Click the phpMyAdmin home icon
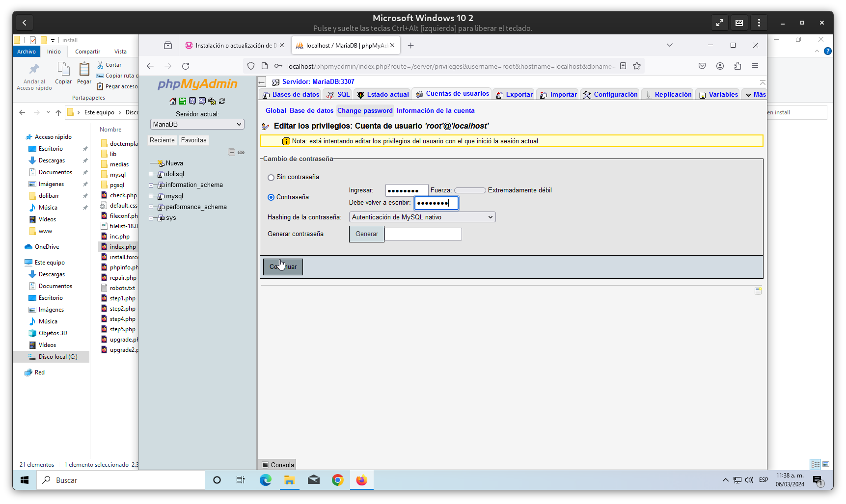846x504 pixels. 173,101
